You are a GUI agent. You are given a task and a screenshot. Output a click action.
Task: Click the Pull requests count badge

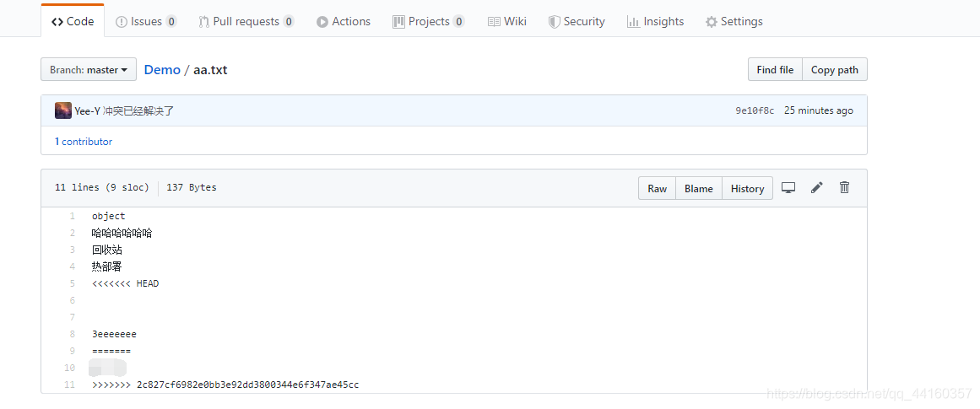(x=288, y=21)
